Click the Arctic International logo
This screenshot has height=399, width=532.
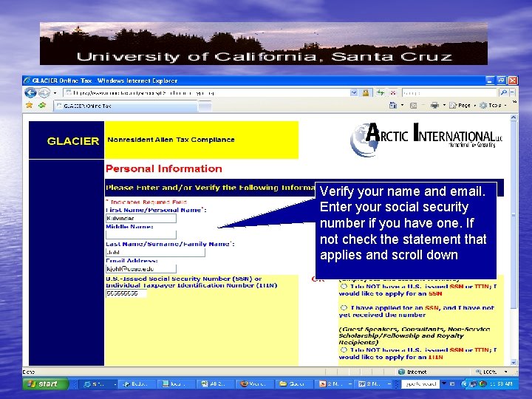pos(426,138)
